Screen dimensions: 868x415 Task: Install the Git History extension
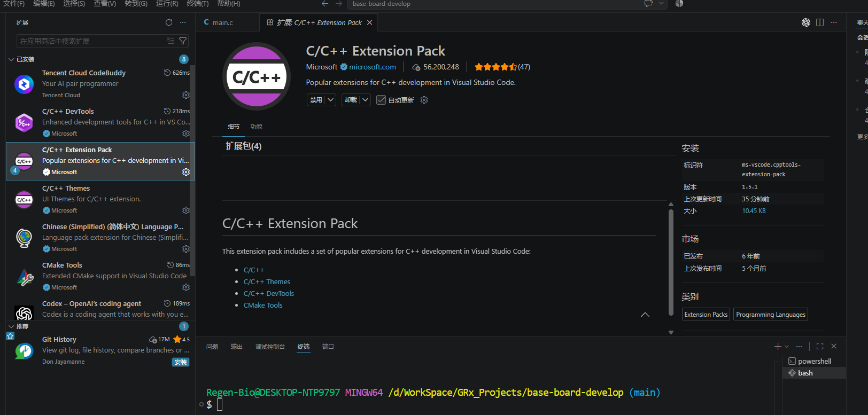(181, 362)
